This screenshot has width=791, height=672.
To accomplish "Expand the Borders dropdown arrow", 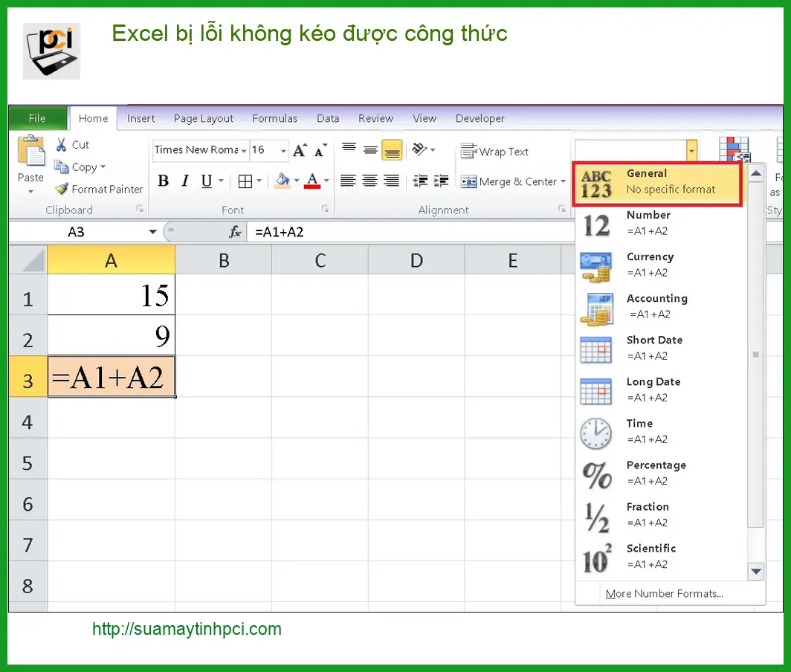I will click(259, 180).
